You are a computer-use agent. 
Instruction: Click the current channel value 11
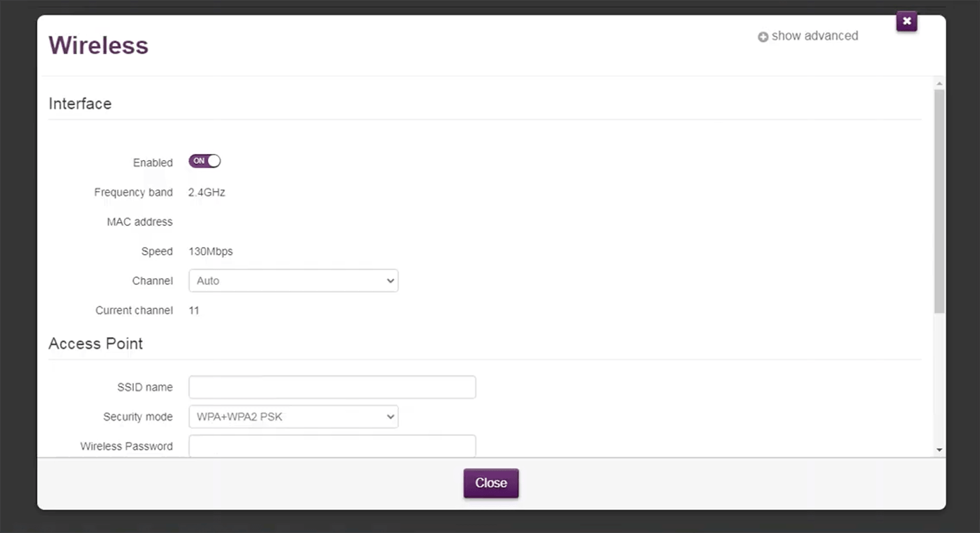click(194, 310)
